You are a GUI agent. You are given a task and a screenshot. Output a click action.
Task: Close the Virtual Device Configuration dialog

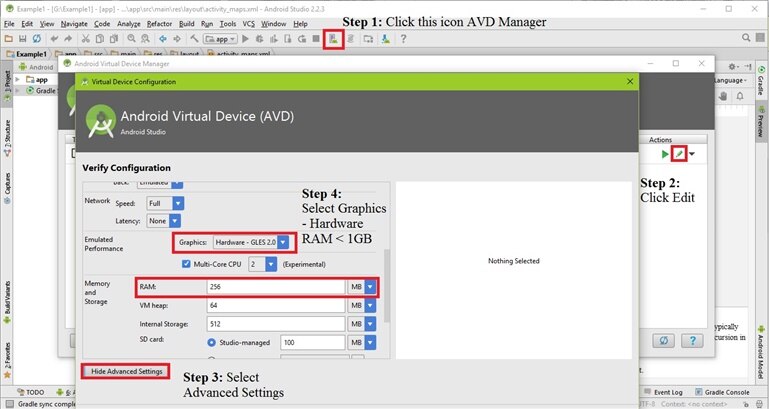coord(630,81)
